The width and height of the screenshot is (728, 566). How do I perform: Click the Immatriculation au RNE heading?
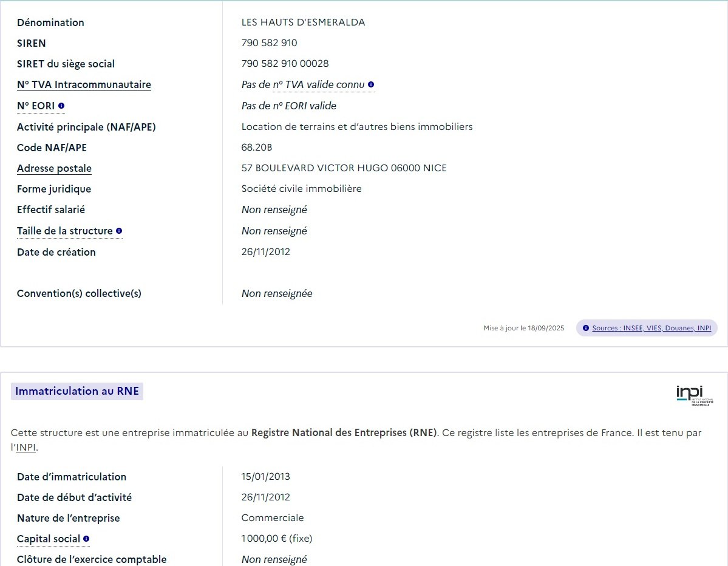[77, 391]
